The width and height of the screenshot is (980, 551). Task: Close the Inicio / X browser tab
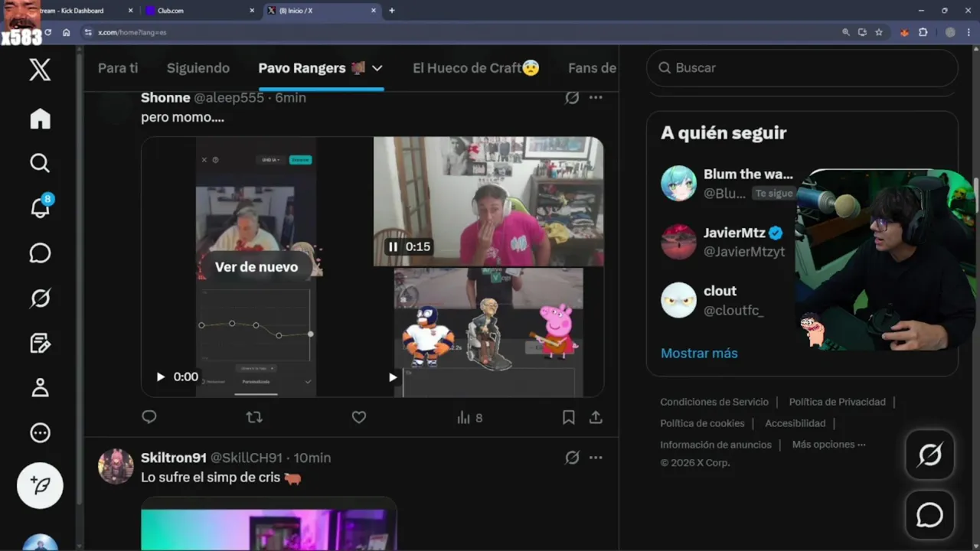(374, 11)
